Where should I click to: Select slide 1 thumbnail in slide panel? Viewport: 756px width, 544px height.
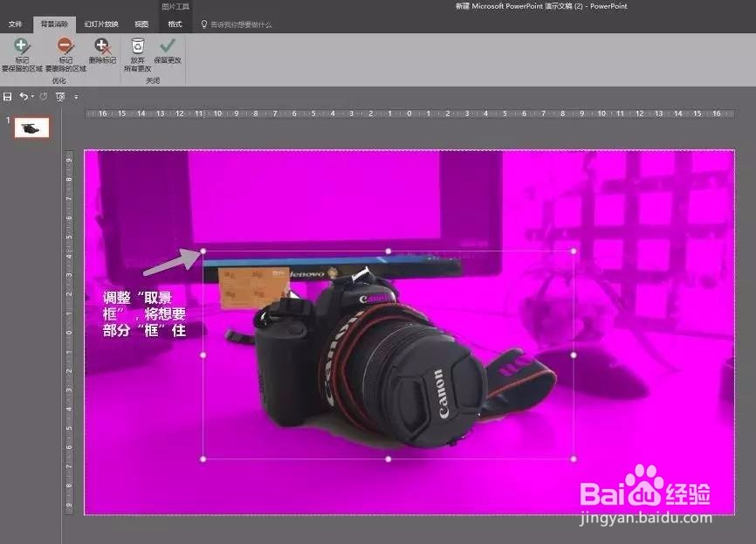pos(31,127)
